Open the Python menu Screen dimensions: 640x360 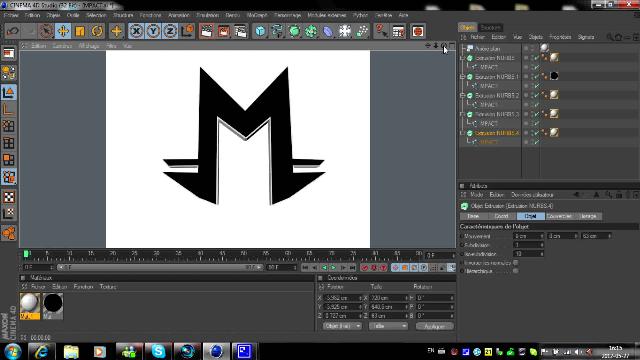pyautogui.click(x=360, y=15)
